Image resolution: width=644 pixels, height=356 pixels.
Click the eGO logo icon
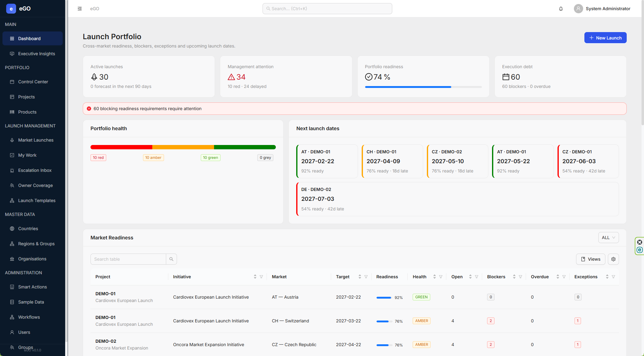[x=11, y=9]
